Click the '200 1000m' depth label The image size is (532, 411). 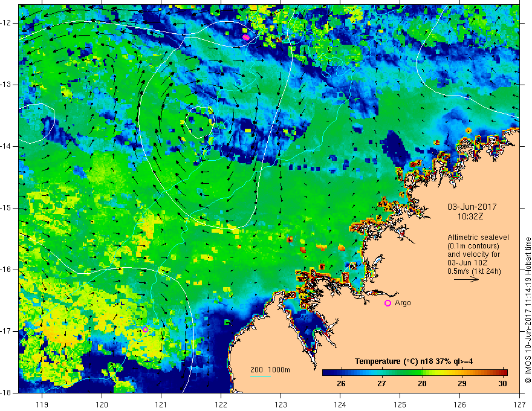[x=270, y=370]
